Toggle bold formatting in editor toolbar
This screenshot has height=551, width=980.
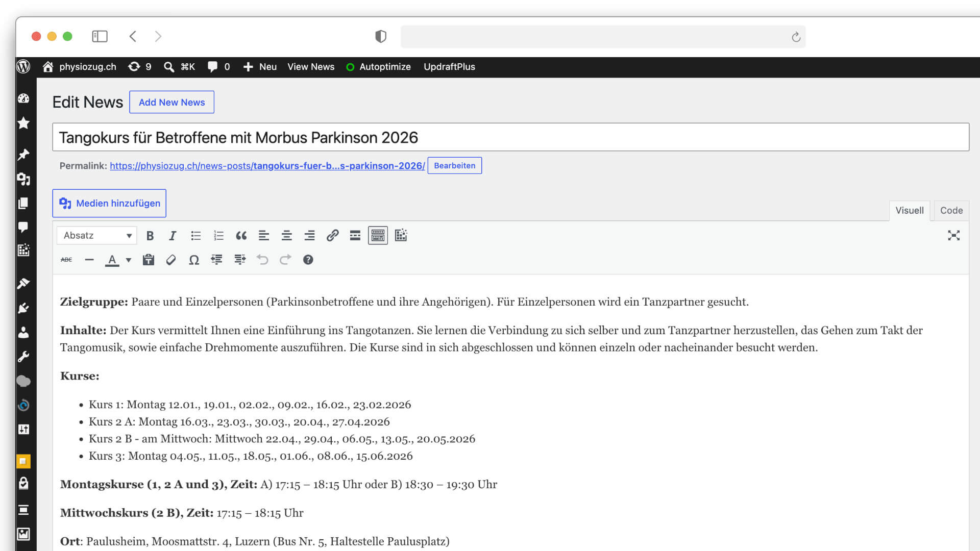(150, 236)
